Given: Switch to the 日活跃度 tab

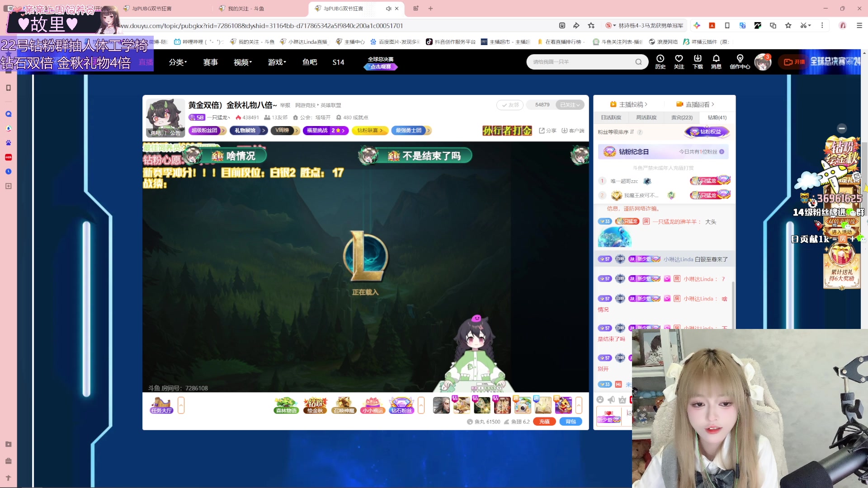Looking at the screenshot, I should click(611, 117).
